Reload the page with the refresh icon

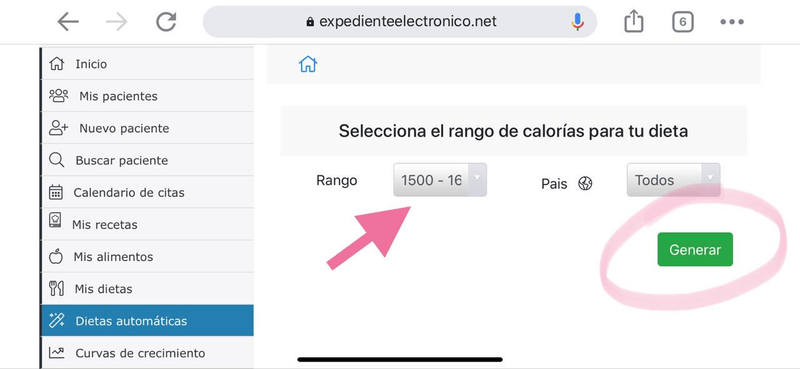tap(166, 22)
